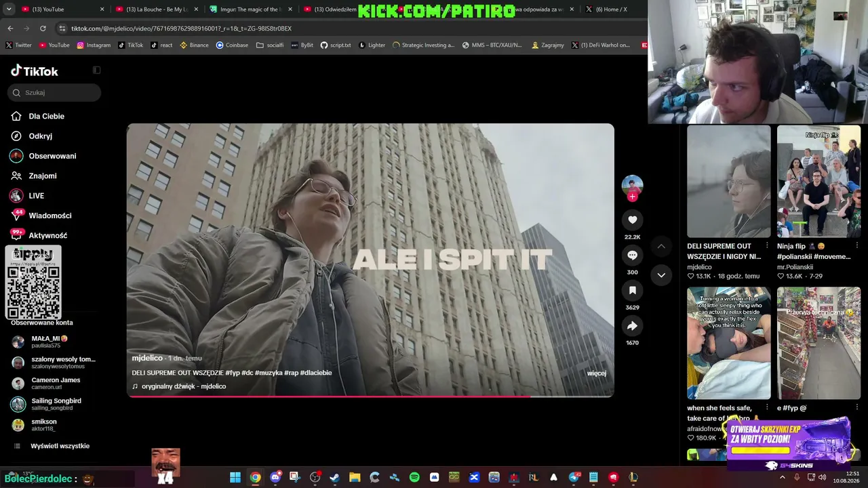Go to the previous video with up chevron

[661, 246]
